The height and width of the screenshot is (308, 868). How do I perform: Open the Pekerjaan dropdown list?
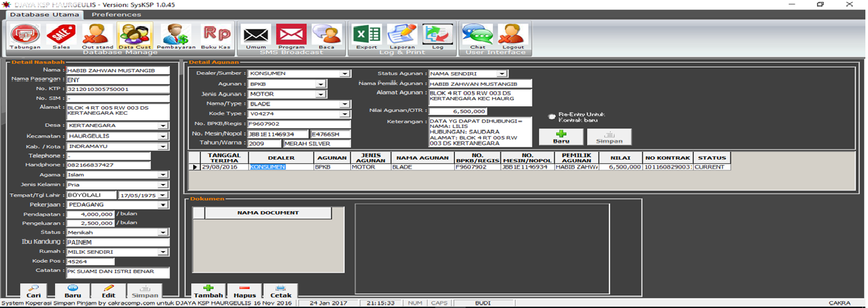163,205
